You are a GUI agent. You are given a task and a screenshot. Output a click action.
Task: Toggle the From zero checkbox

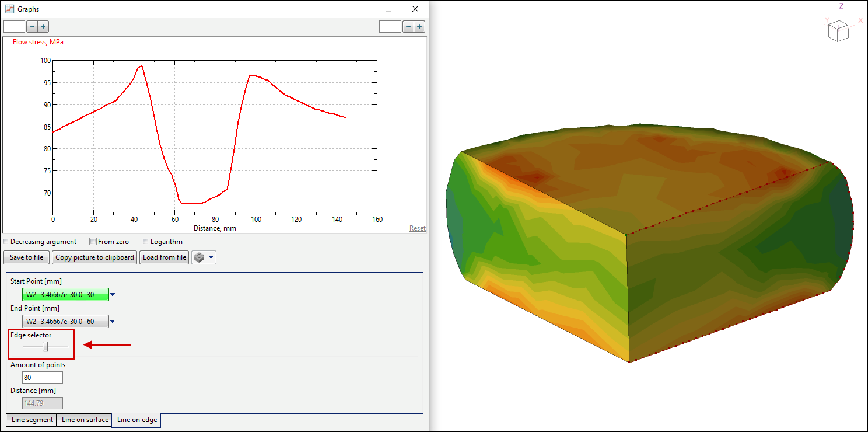pos(93,242)
